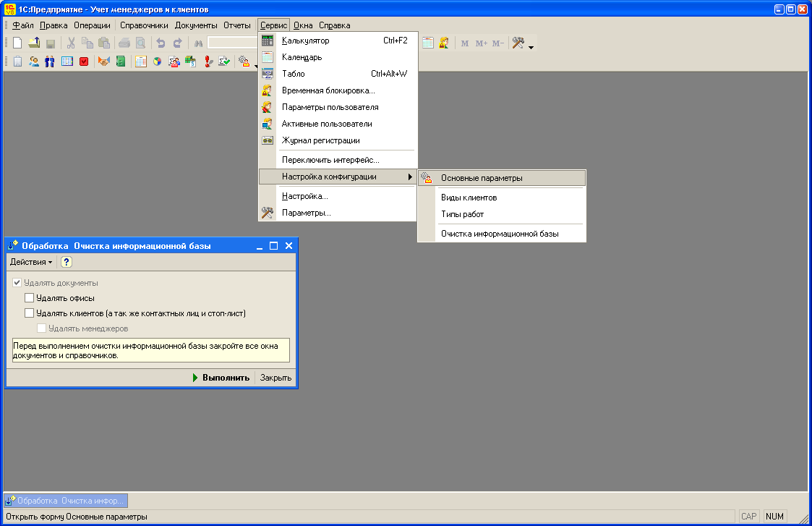Click the New document icon in the toolbar
Image resolution: width=812 pixels, height=526 pixels.
coord(17,43)
